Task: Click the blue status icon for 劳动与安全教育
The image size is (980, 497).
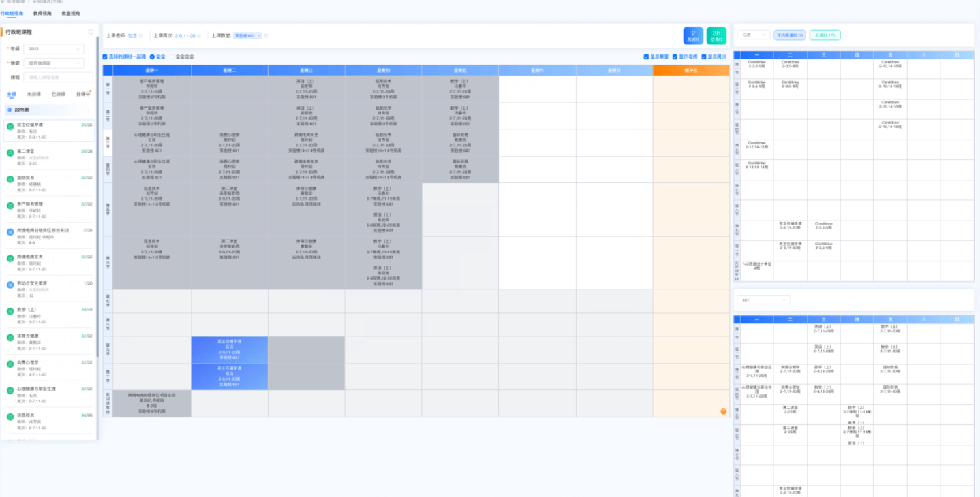Action: click(x=10, y=285)
